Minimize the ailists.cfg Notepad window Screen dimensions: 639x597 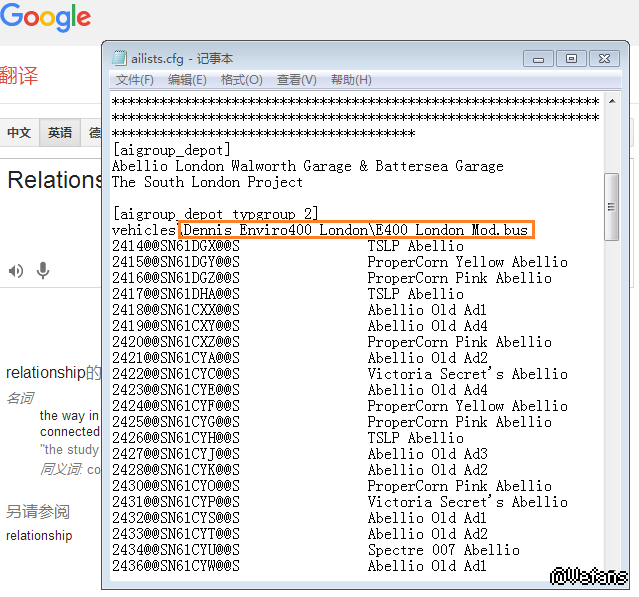click(538, 59)
